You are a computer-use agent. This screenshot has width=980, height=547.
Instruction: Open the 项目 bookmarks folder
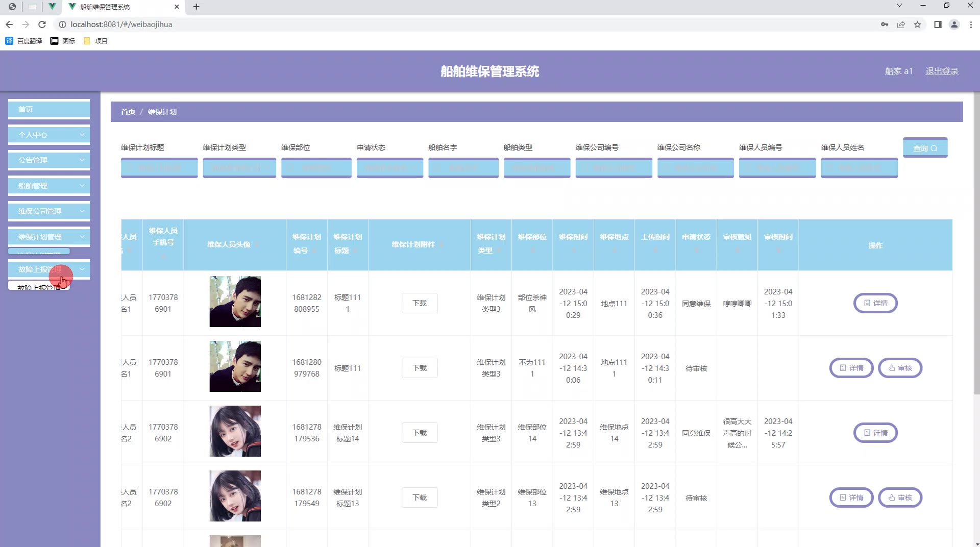tap(95, 41)
